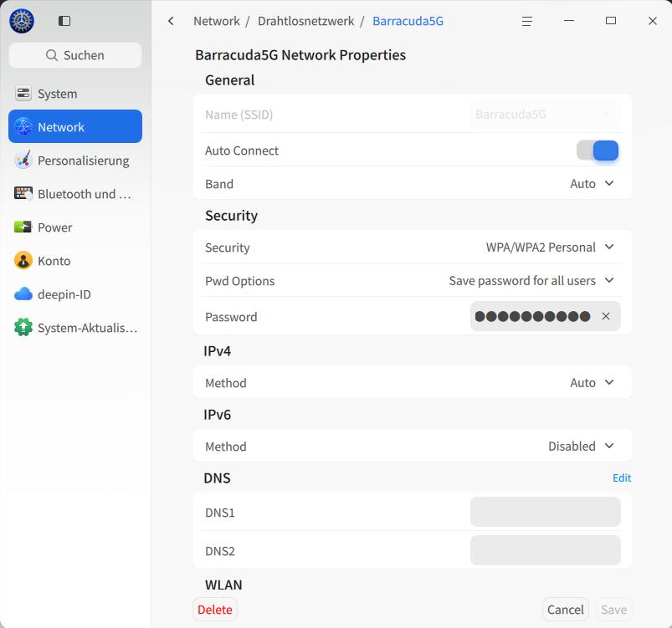The width and height of the screenshot is (672, 628).
Task: Open the IPv4 Method dropdown
Action: point(592,382)
